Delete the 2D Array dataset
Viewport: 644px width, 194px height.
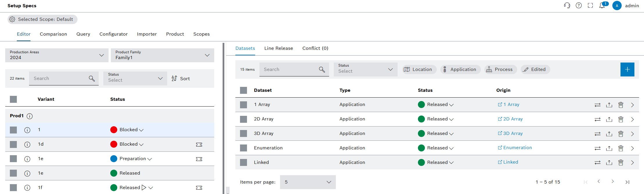pyautogui.click(x=620, y=119)
